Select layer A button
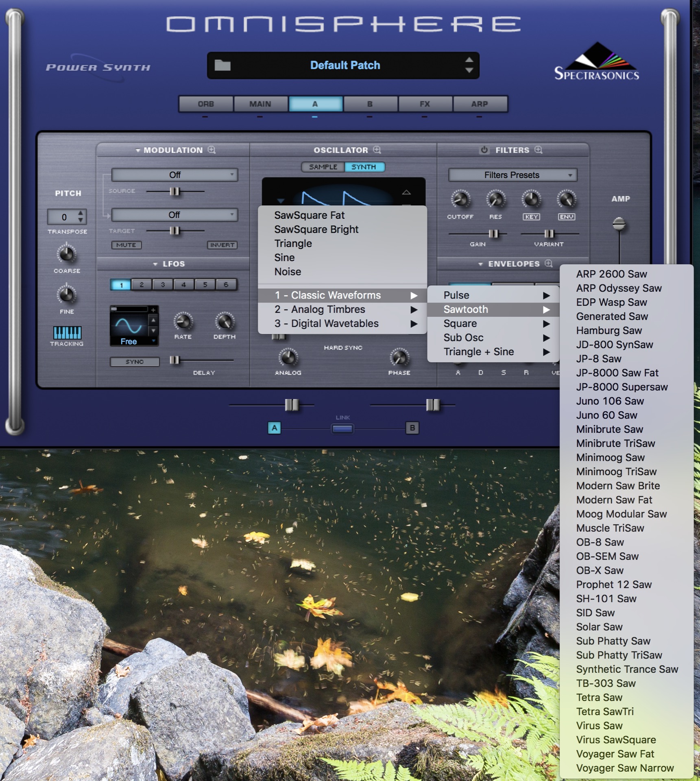700x781 pixels. 275,428
